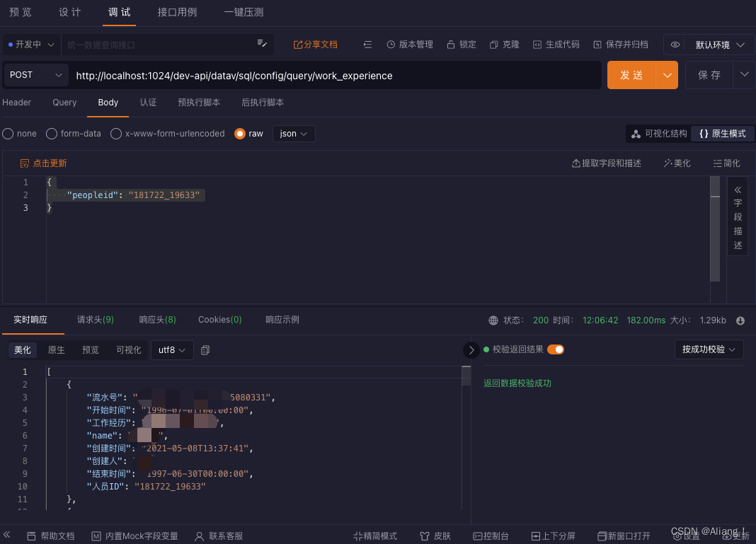The height and width of the screenshot is (544, 756).
Task: Click 保存并归档 to save and archive
Action: (621, 44)
